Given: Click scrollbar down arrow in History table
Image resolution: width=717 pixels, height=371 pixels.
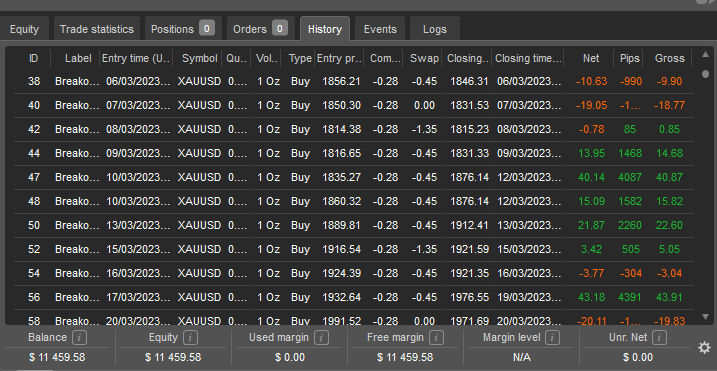Looking at the screenshot, I should coord(705,317).
